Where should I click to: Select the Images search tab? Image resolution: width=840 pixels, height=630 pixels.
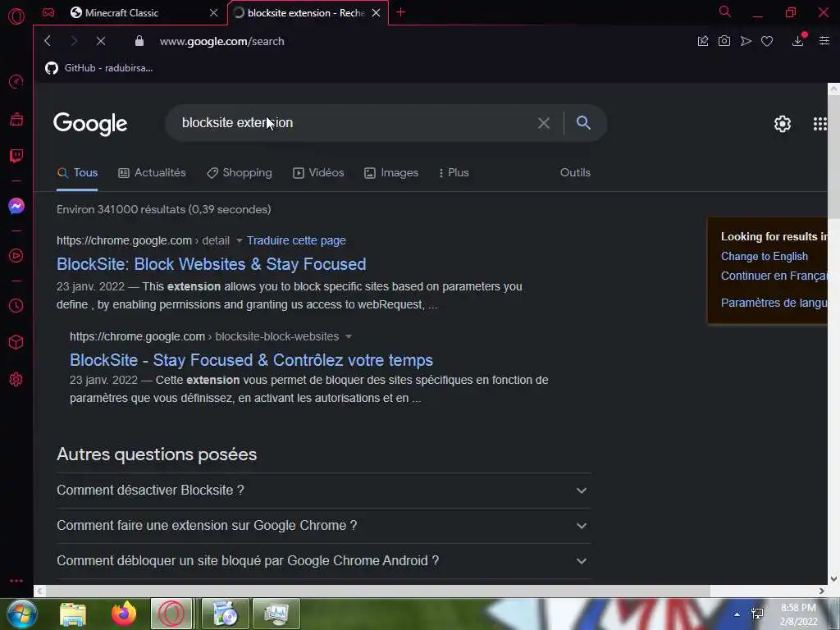[391, 172]
